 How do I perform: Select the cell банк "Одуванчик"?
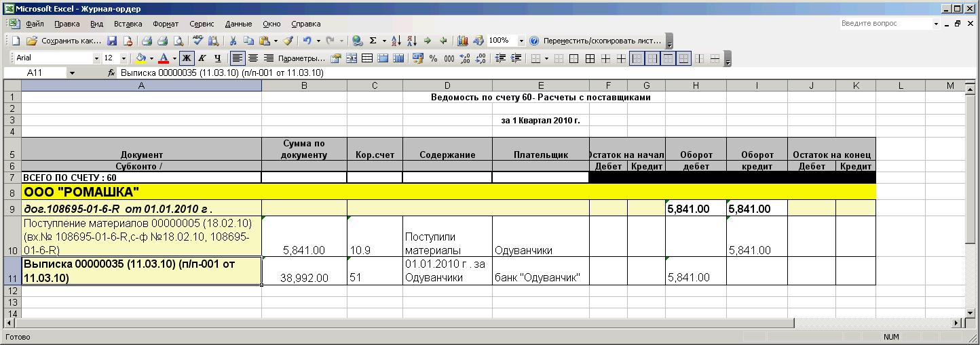540,270
